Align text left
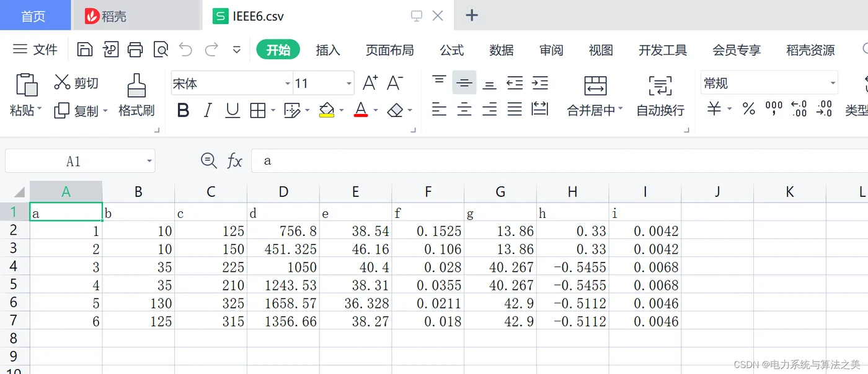Image resolution: width=868 pixels, height=374 pixels. point(439,110)
